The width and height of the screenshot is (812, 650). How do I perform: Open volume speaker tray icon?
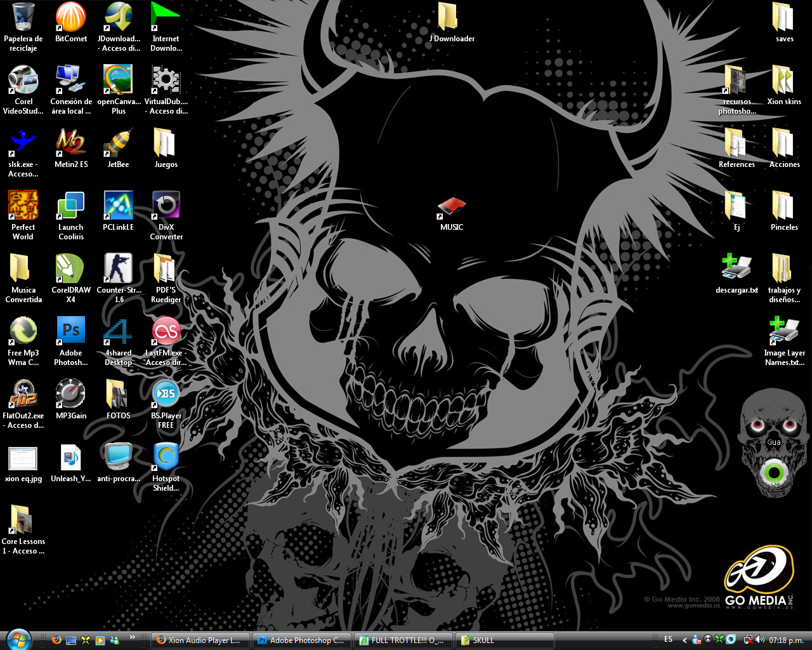(760, 640)
